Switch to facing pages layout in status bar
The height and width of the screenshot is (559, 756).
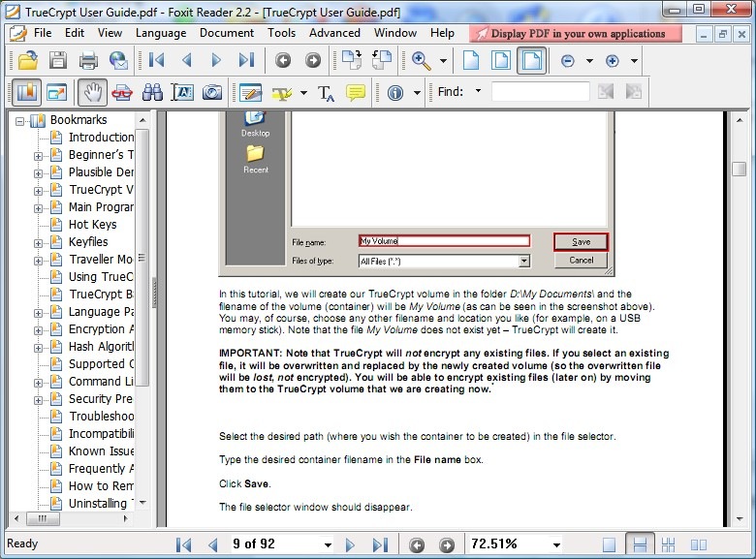click(699, 544)
